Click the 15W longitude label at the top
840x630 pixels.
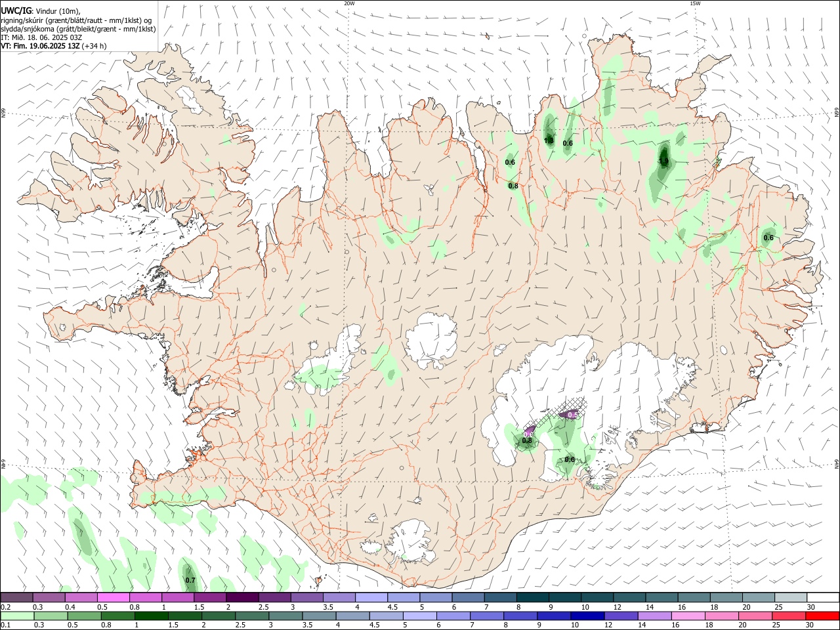pos(695,3)
